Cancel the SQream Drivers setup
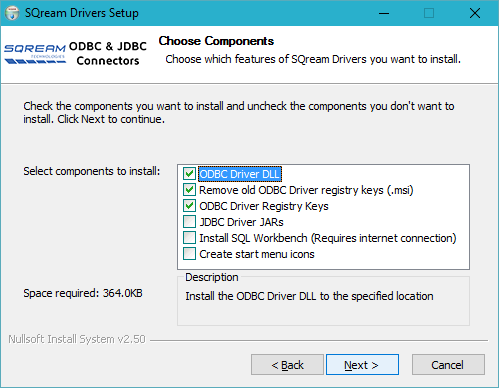This screenshot has height=388, width=499. (x=448, y=365)
